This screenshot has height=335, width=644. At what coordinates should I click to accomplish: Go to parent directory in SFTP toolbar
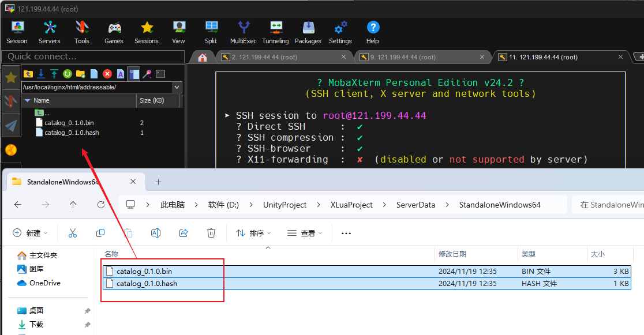(28, 74)
